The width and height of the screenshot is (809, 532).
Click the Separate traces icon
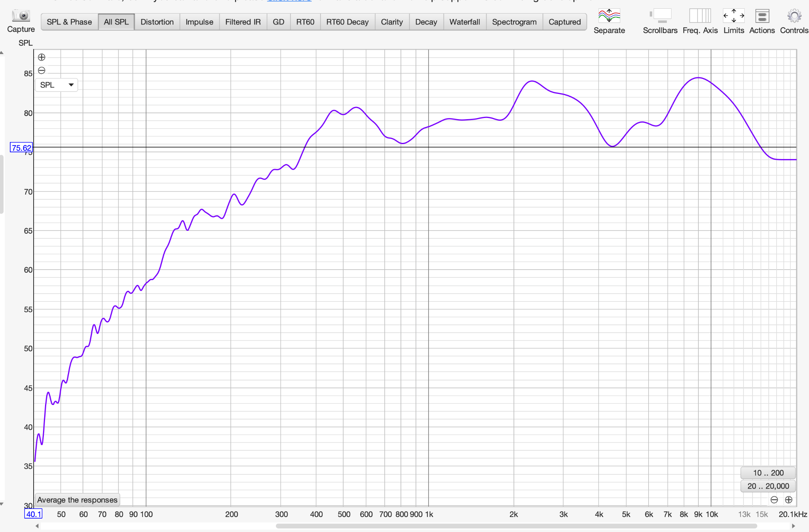pos(609,16)
